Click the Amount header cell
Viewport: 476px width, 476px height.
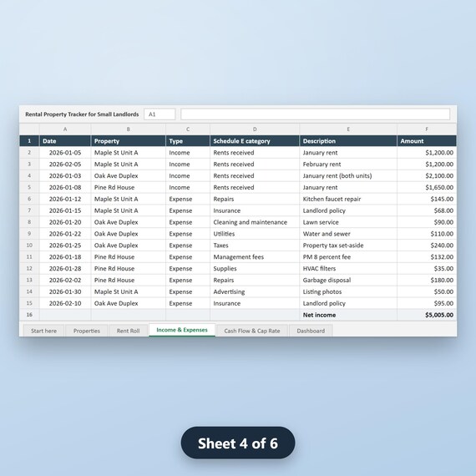click(x=427, y=141)
